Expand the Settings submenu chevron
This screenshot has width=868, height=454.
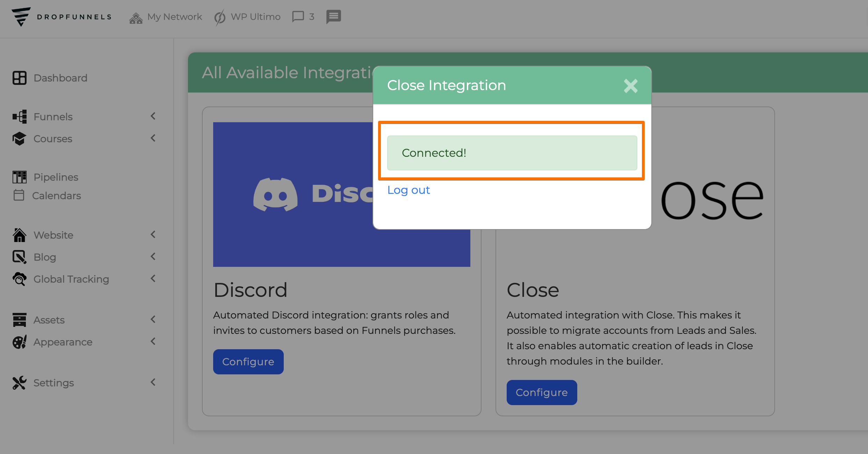tap(153, 382)
